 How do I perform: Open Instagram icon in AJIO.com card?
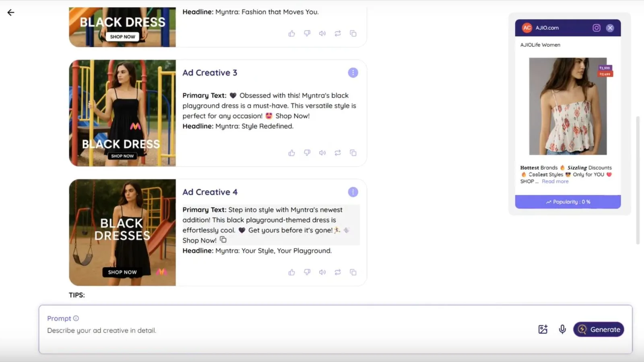coord(597,28)
